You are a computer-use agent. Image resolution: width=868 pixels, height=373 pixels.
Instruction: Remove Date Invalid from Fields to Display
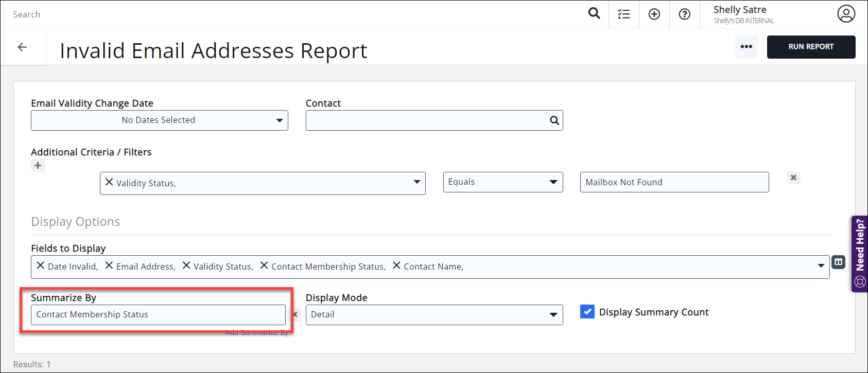coord(41,265)
